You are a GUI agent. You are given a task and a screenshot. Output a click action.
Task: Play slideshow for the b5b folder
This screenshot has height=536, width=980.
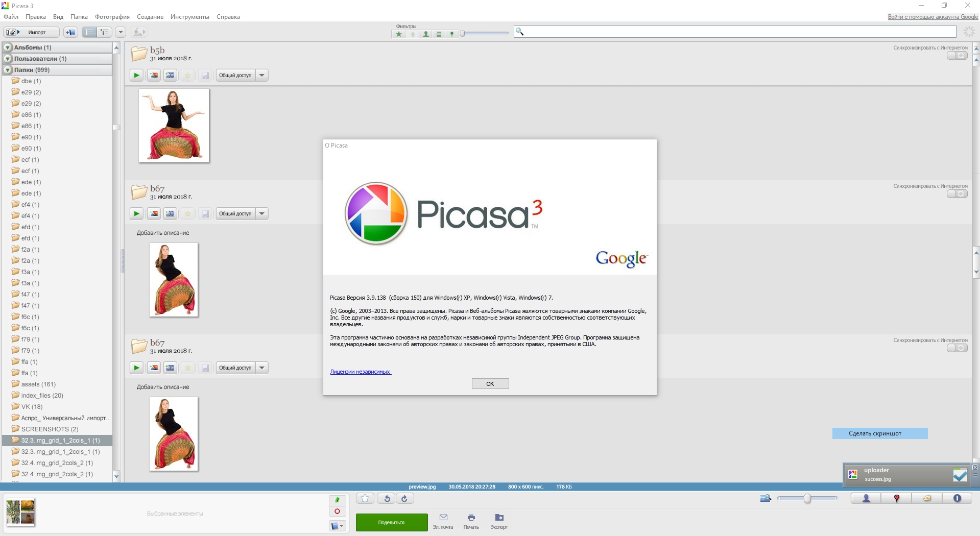[x=136, y=75]
